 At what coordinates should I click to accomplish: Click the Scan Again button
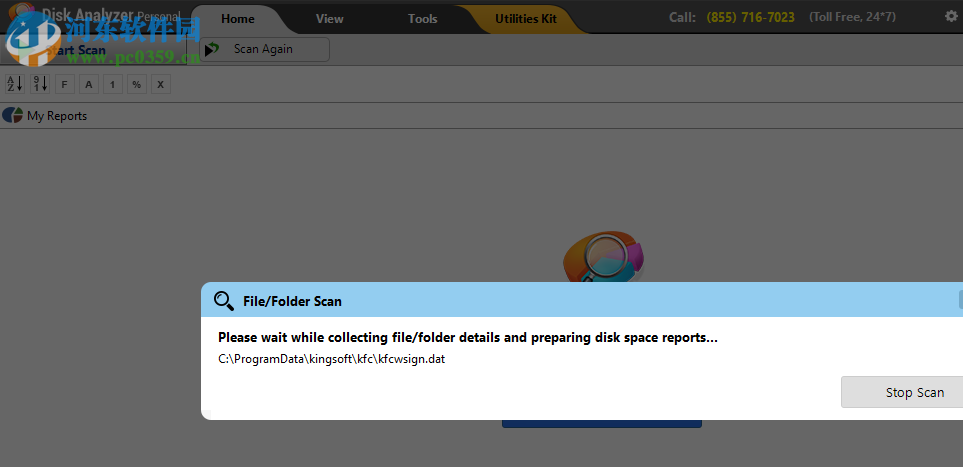coord(264,49)
